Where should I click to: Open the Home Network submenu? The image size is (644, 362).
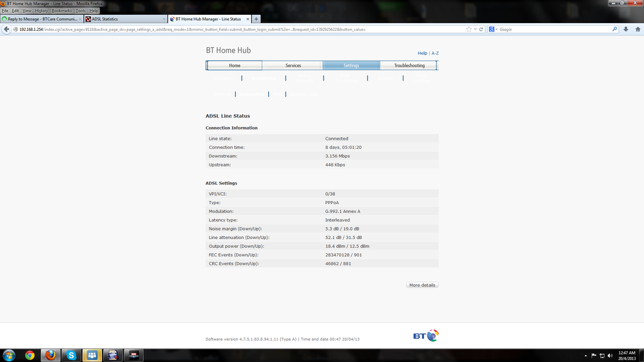point(304,78)
